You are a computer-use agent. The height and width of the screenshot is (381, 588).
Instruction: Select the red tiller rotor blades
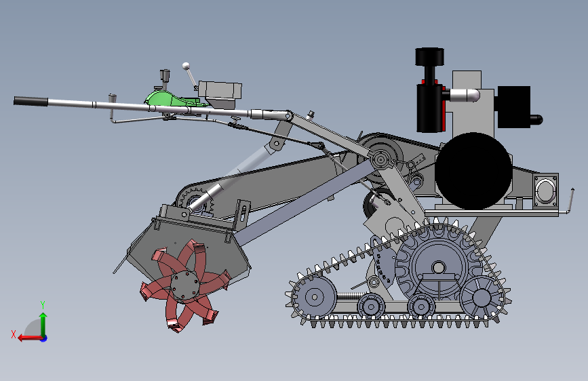click(186, 286)
